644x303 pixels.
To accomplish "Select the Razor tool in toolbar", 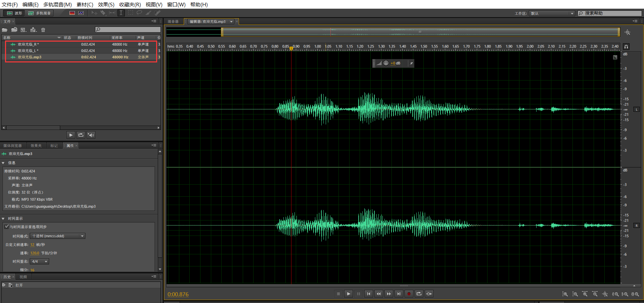I will [103, 13].
